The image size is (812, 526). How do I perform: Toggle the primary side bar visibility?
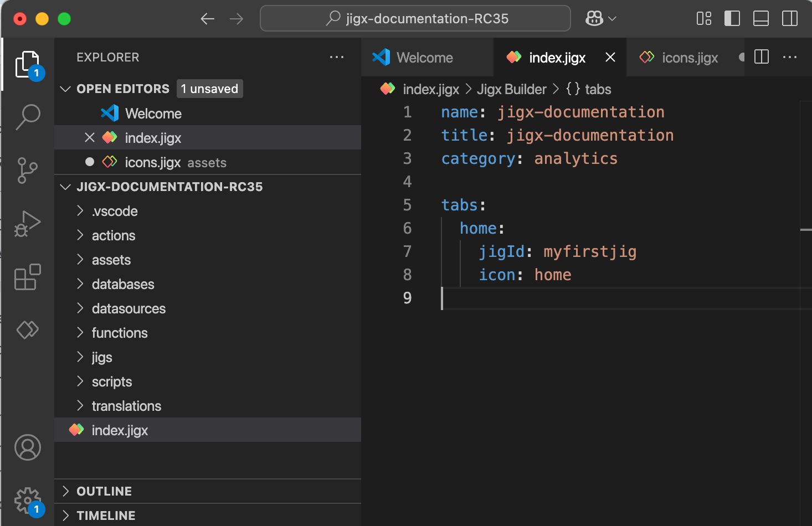pos(732,19)
